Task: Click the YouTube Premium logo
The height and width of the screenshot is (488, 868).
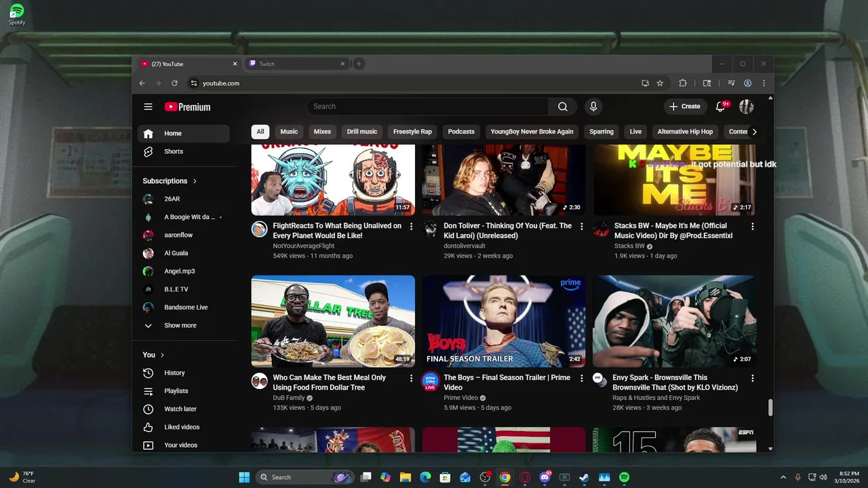Action: [x=187, y=106]
